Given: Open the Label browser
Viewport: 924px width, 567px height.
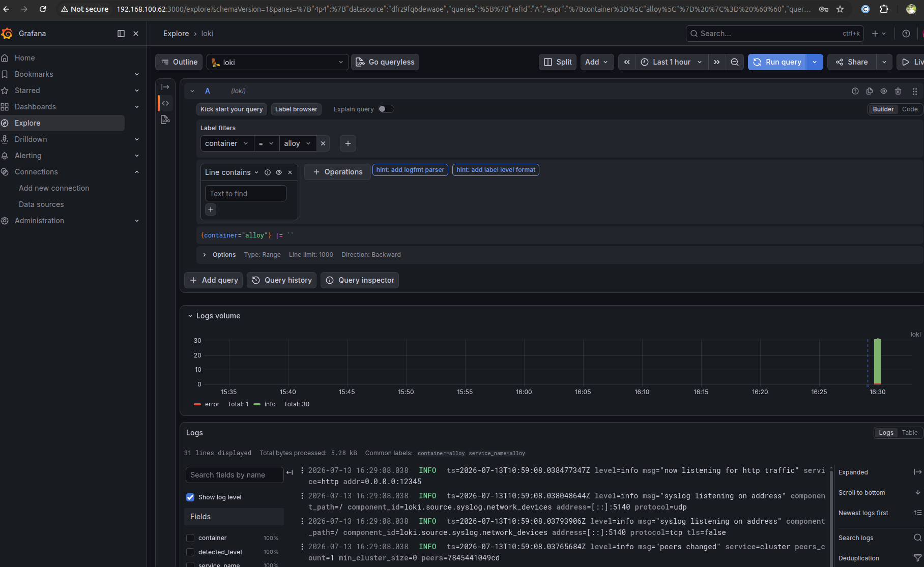Looking at the screenshot, I should (296, 109).
